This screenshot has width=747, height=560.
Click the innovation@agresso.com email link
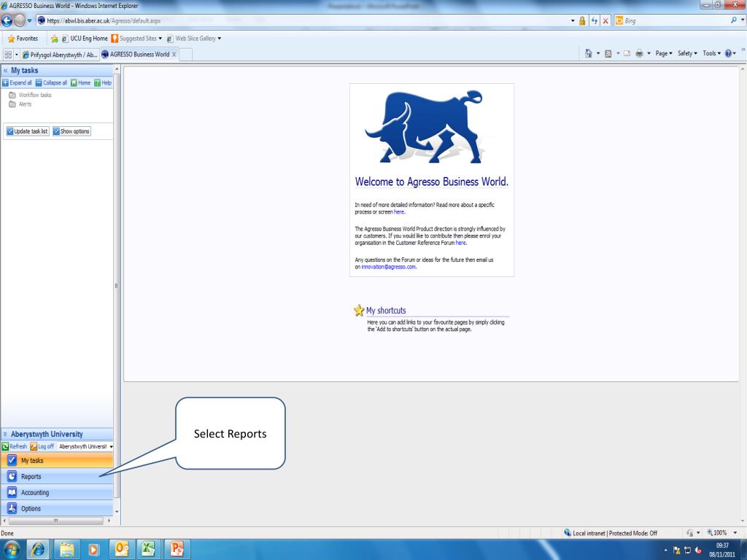point(389,267)
